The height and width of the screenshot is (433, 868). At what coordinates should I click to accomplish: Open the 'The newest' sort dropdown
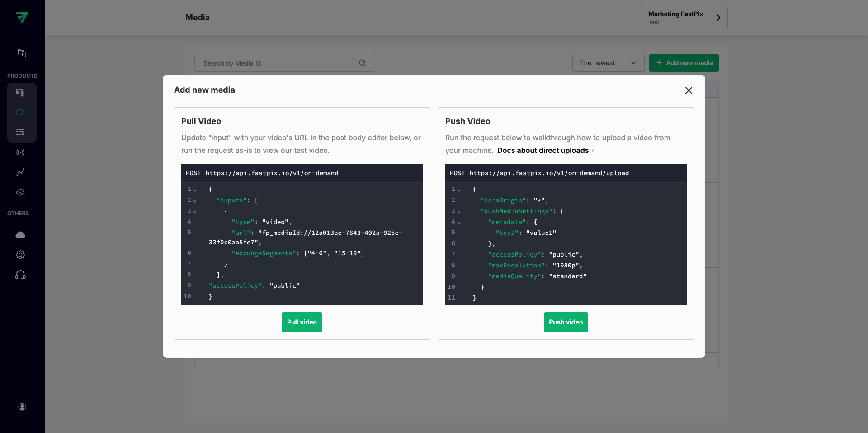pos(608,63)
